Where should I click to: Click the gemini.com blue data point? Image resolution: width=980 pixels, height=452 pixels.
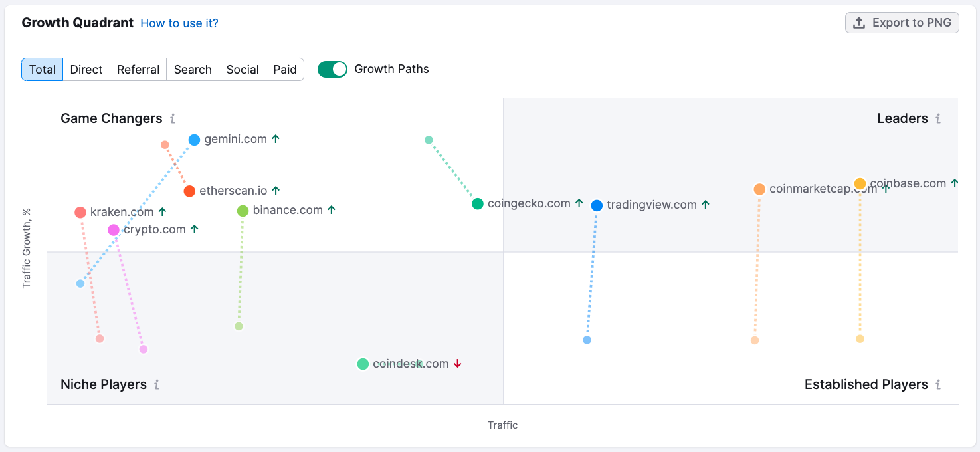click(194, 140)
